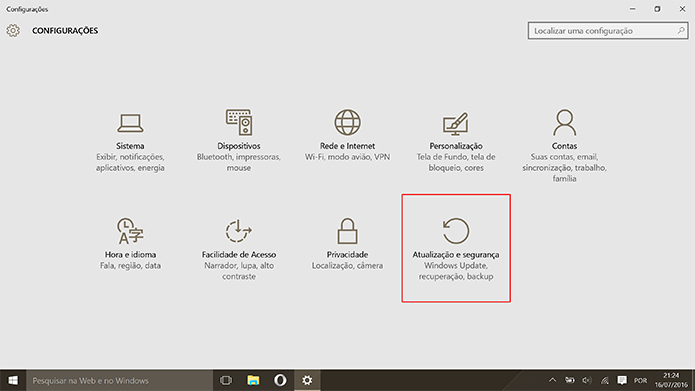Click 'Windows Update, recuperação, backup' description
The image size is (695, 391).
click(x=456, y=271)
